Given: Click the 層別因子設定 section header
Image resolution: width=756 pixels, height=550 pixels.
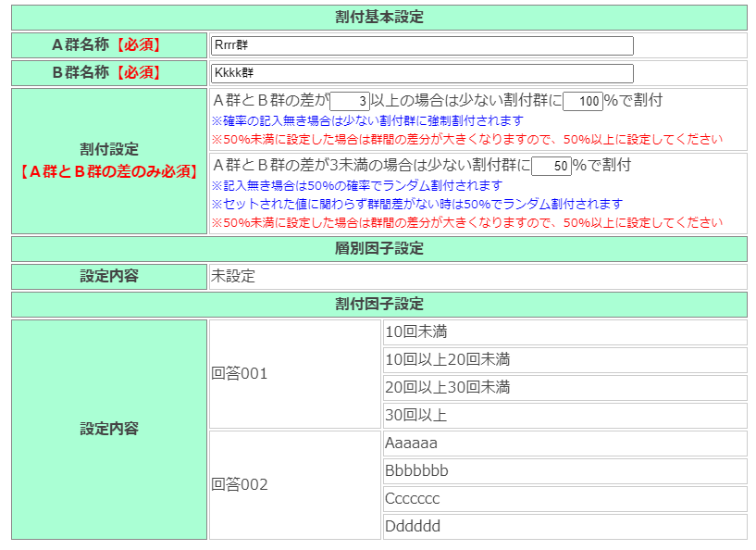Looking at the screenshot, I should 378,249.
